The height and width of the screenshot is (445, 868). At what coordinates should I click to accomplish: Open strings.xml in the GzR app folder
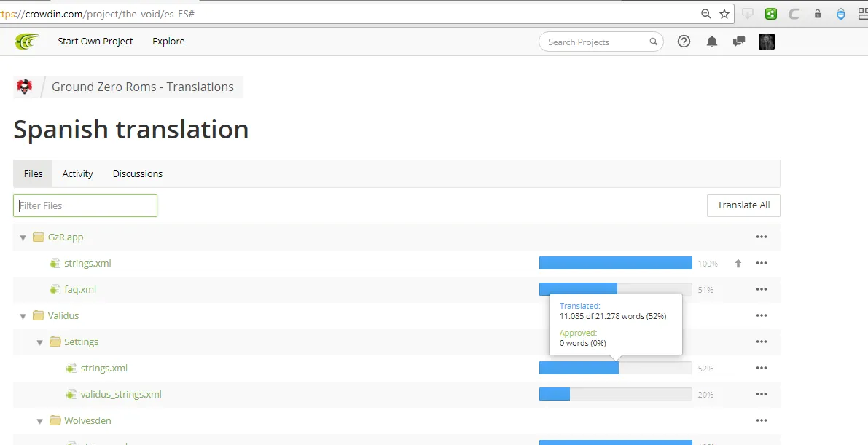click(x=87, y=264)
